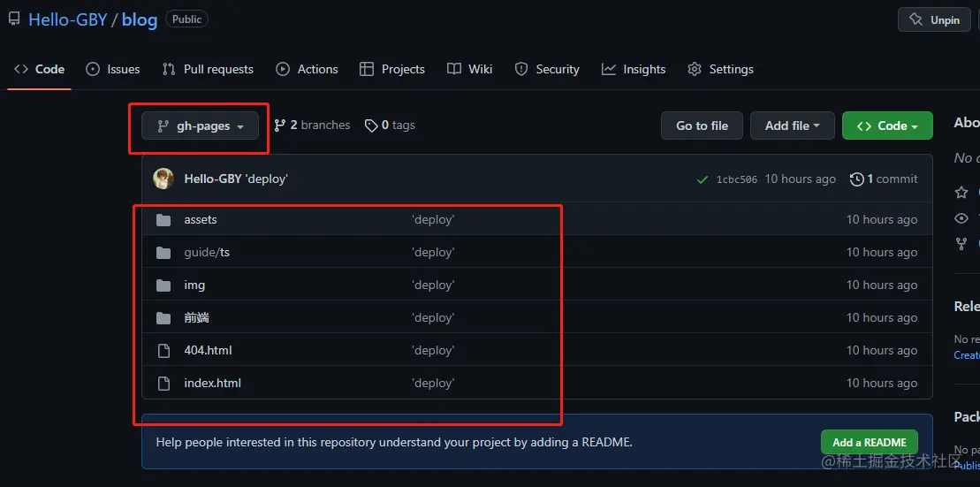980x487 pixels.
Task: Open the repository Settings tab
Action: [720, 70]
